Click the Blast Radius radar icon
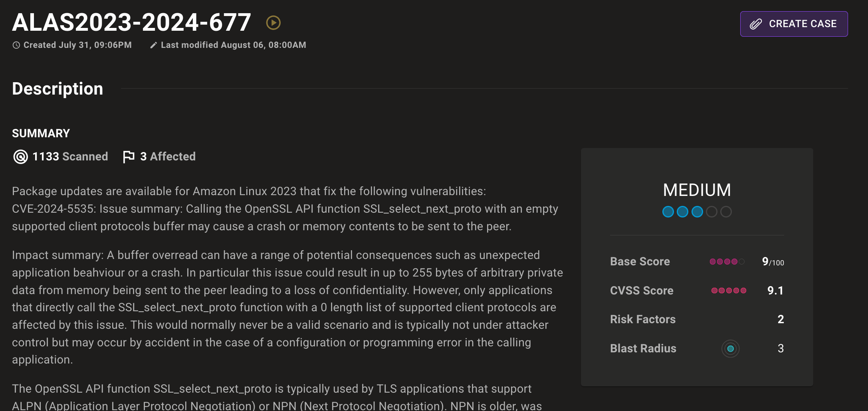The height and width of the screenshot is (411, 868). [x=730, y=349]
